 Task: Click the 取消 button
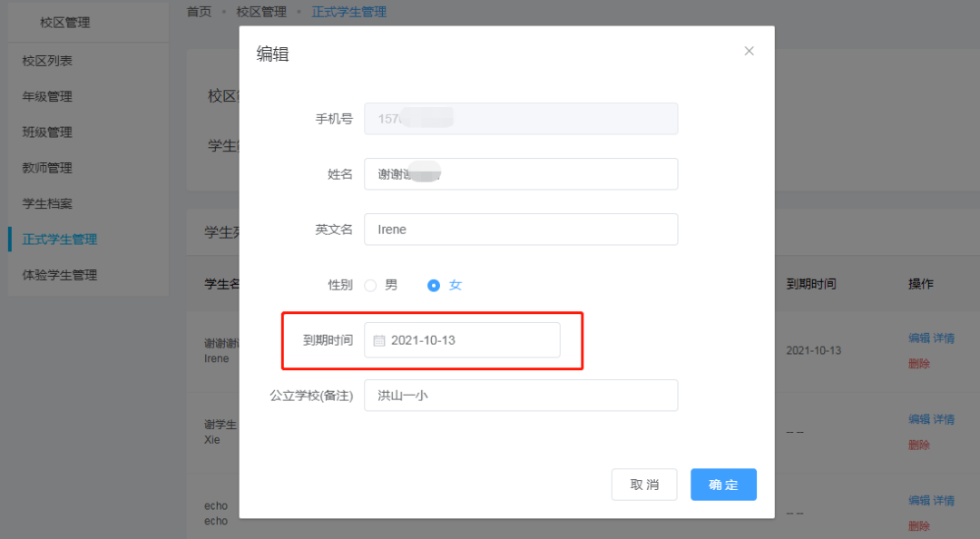[644, 485]
